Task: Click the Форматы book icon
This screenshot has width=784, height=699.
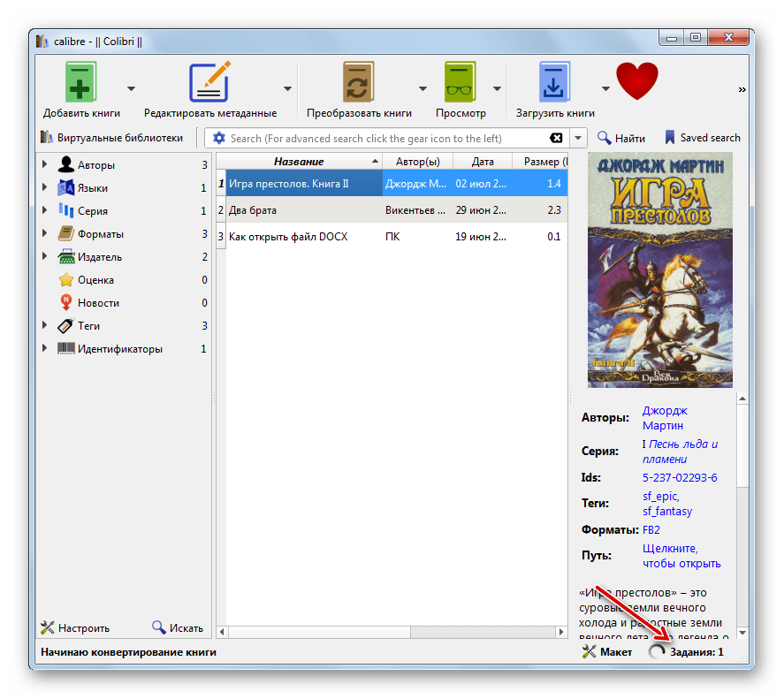Action: 65,233
